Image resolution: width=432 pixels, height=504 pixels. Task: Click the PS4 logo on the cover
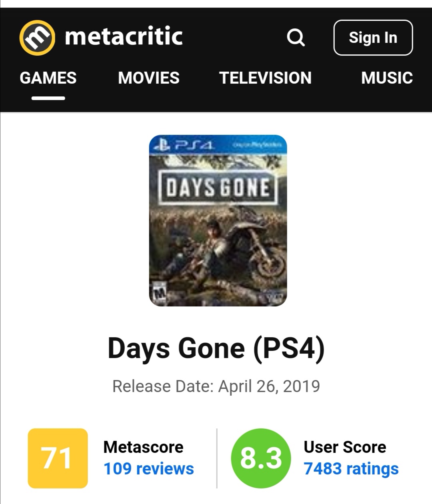[185, 145]
